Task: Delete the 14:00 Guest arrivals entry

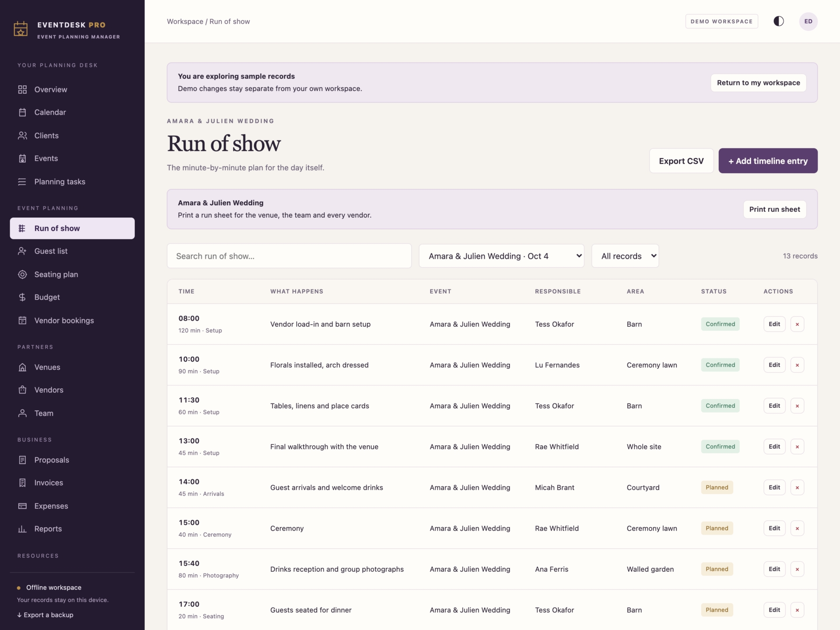Action: (797, 487)
